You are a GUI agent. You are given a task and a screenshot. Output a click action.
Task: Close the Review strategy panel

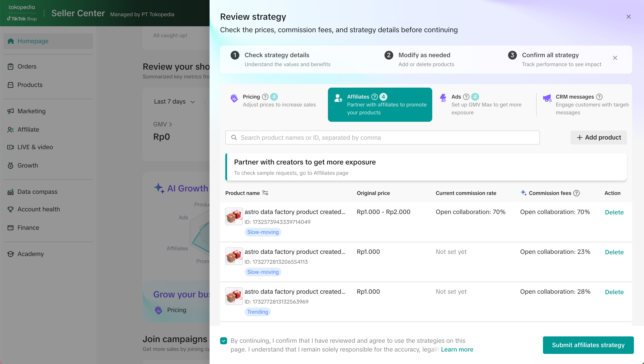628,17
